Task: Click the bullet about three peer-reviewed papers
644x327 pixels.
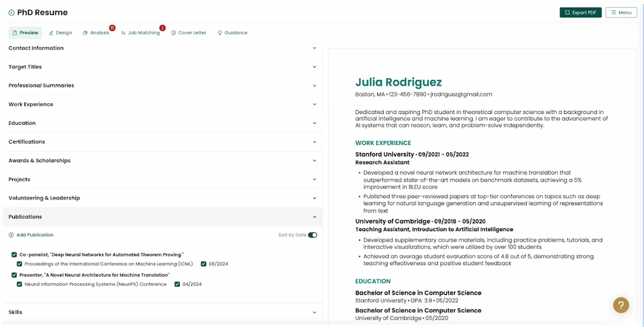Action: tap(483, 203)
